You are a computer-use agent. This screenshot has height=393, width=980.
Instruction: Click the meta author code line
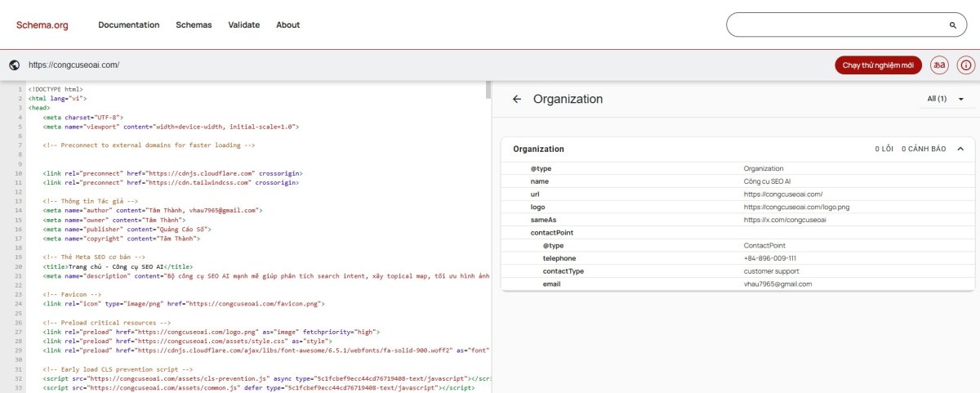pos(153,210)
